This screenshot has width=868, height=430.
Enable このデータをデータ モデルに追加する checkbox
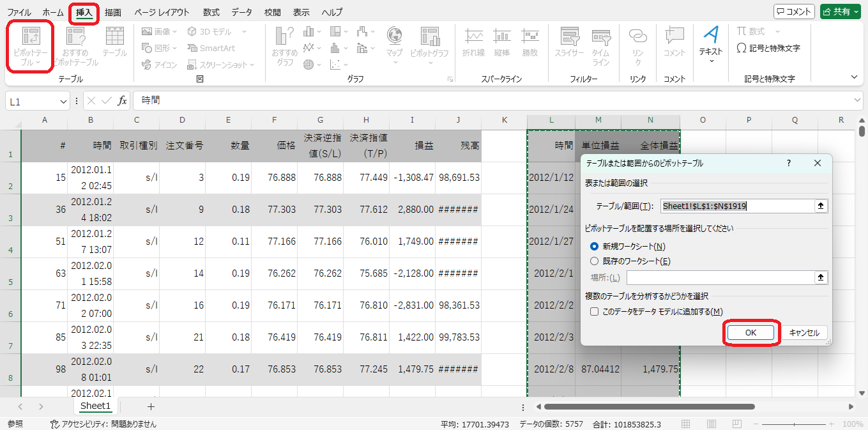pyautogui.click(x=595, y=312)
